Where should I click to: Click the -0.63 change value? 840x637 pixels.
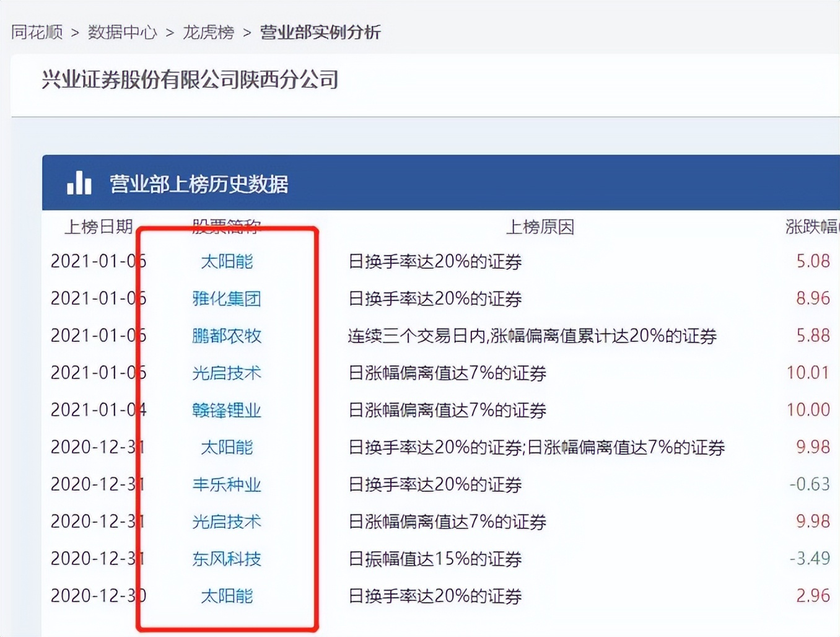(810, 484)
